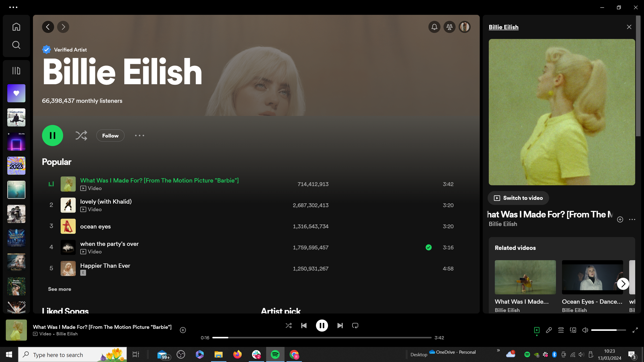Open Billie Eilish link in bottom player bar
The height and width of the screenshot is (362, 644).
67,334
